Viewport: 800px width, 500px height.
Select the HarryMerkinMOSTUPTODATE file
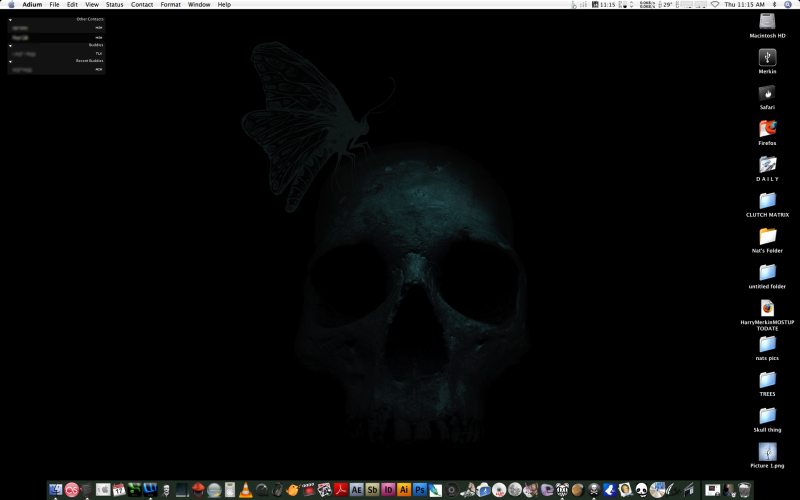pos(767,308)
